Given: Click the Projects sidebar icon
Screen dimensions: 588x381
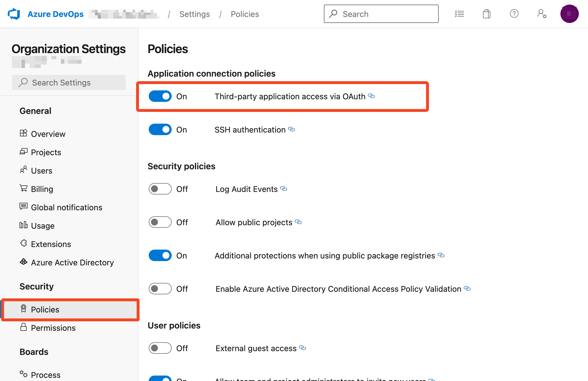Looking at the screenshot, I should [x=24, y=151].
